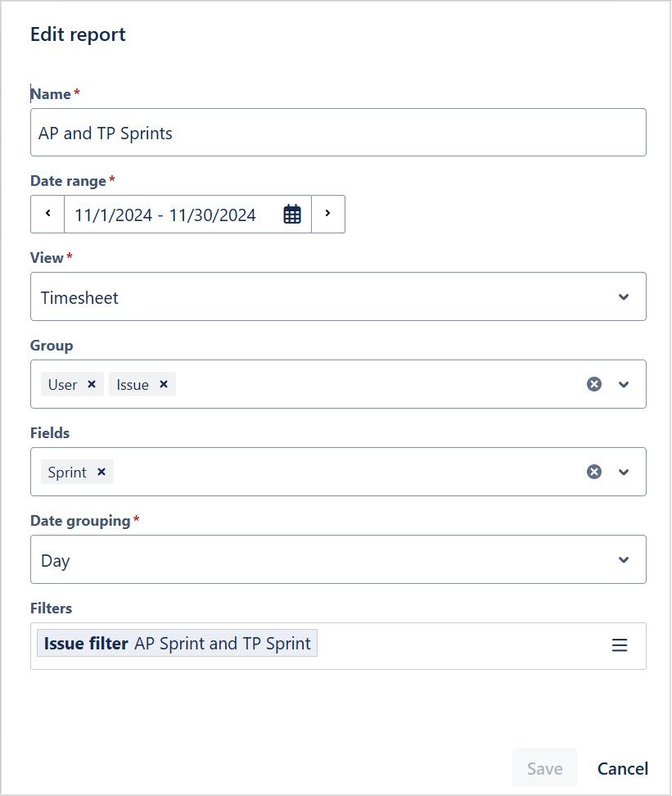Clear all Fields selections

point(594,472)
